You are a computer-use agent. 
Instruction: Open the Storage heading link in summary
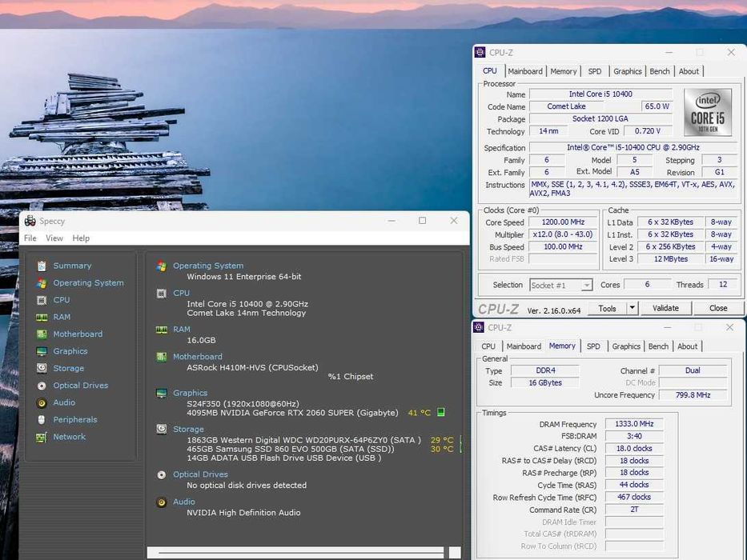click(x=188, y=429)
